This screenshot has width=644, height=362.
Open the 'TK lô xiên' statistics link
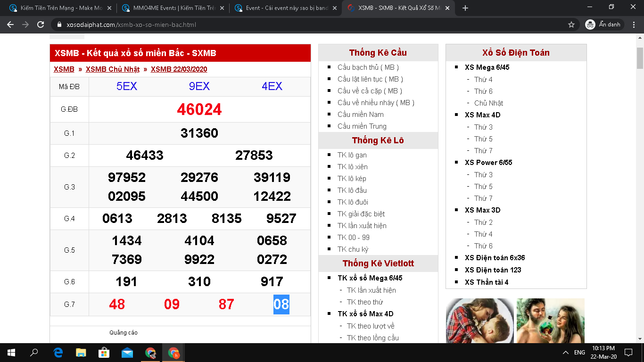coord(353,167)
